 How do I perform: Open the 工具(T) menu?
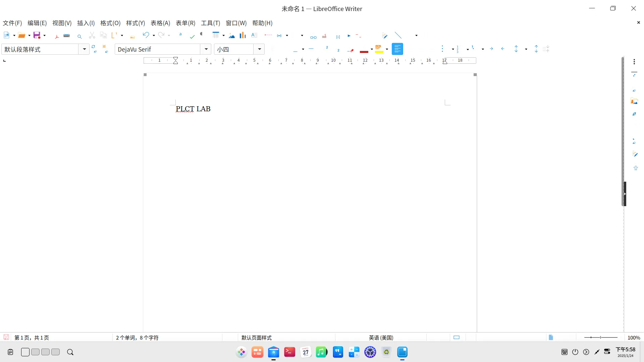point(210,23)
